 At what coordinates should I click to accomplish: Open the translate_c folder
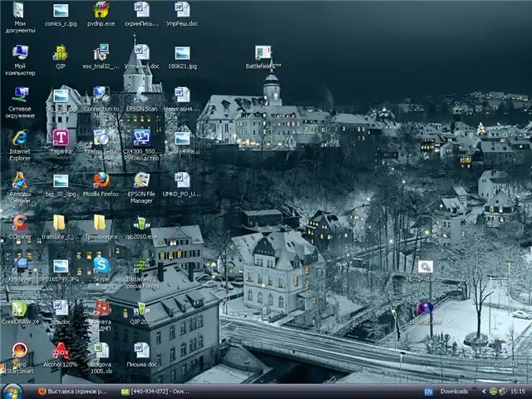60,223
